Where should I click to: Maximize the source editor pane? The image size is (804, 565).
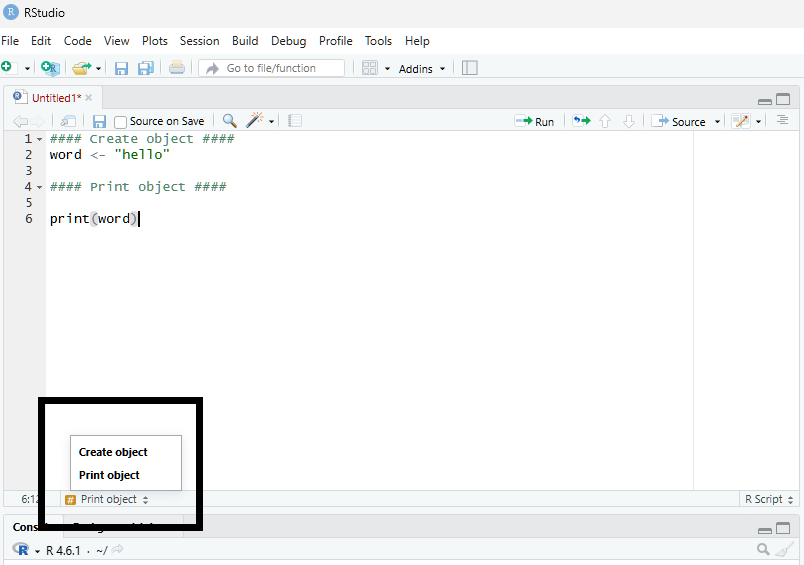point(783,99)
